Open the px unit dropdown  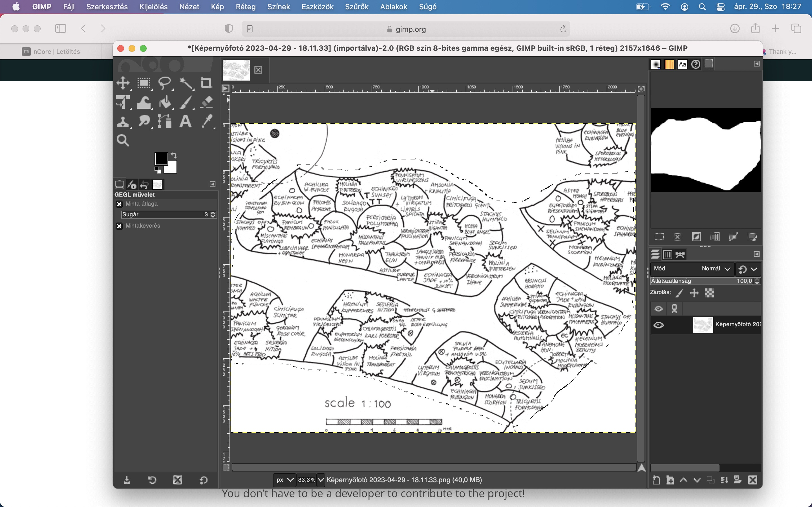[284, 480]
